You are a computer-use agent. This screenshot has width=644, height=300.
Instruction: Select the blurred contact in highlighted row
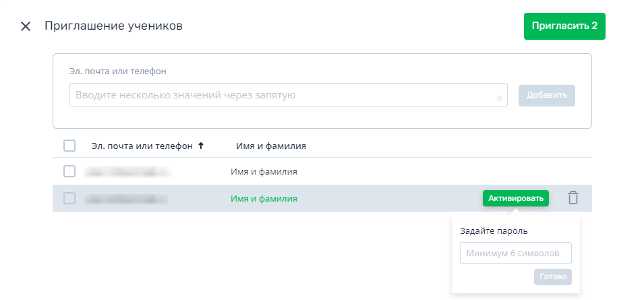tap(127, 199)
